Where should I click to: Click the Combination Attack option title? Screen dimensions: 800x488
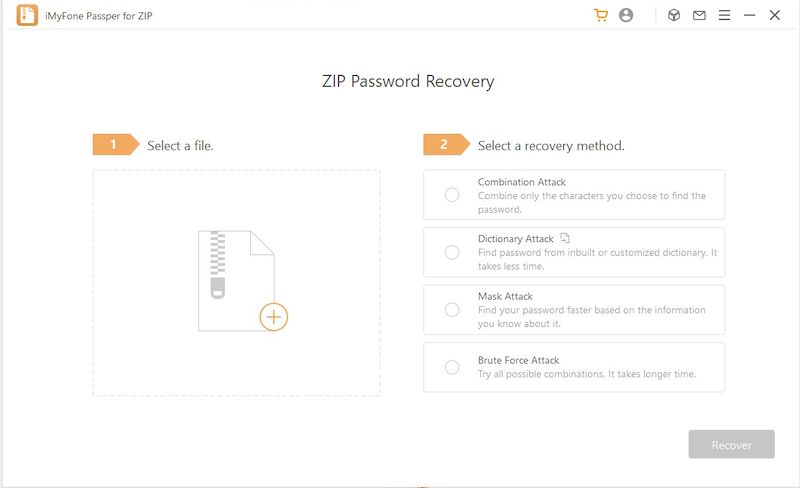click(x=522, y=182)
